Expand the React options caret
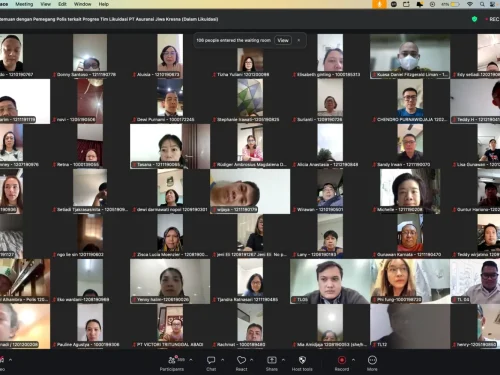The height and width of the screenshot is (375, 500). point(251,360)
